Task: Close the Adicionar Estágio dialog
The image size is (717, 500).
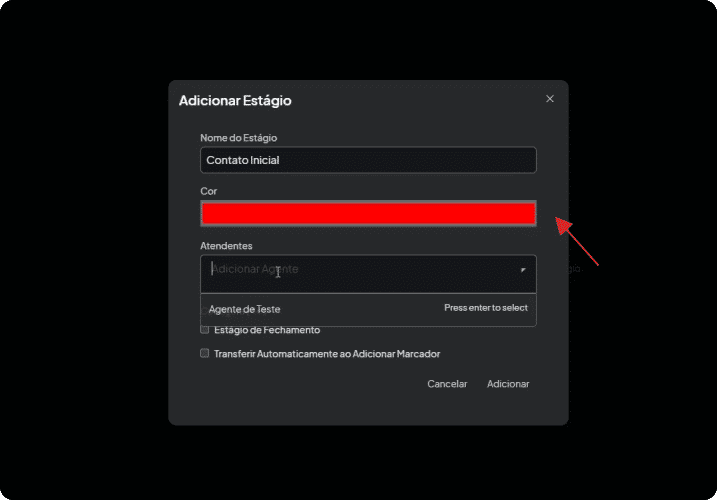Action: coord(550,99)
